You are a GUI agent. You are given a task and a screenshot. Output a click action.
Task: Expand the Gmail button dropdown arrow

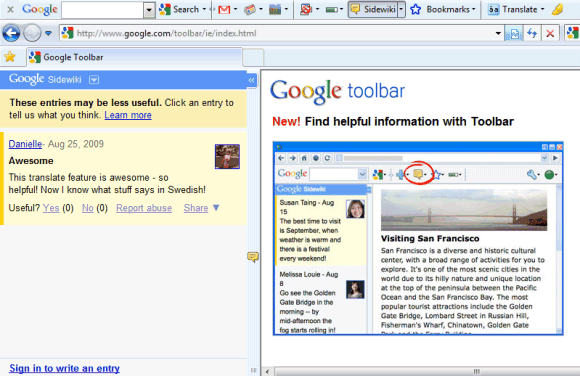[x=235, y=9]
